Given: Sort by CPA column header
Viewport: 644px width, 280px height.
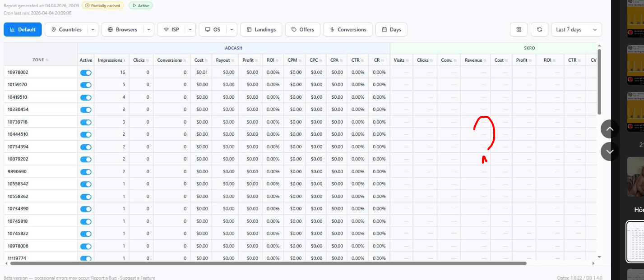Looking at the screenshot, I should 337,60.
